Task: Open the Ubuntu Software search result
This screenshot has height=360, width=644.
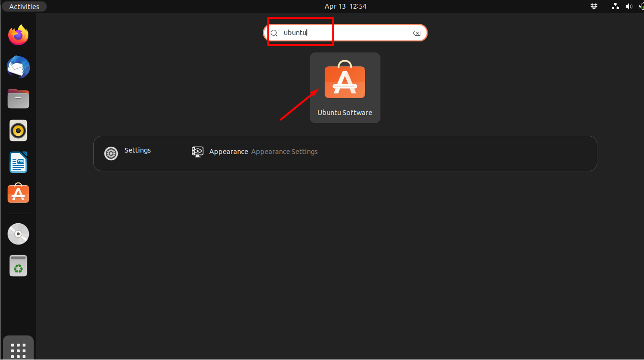Action: pos(345,88)
